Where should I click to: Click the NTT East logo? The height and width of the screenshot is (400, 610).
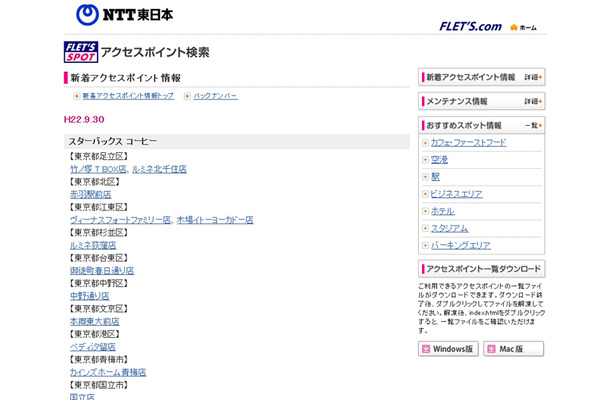coord(124,15)
